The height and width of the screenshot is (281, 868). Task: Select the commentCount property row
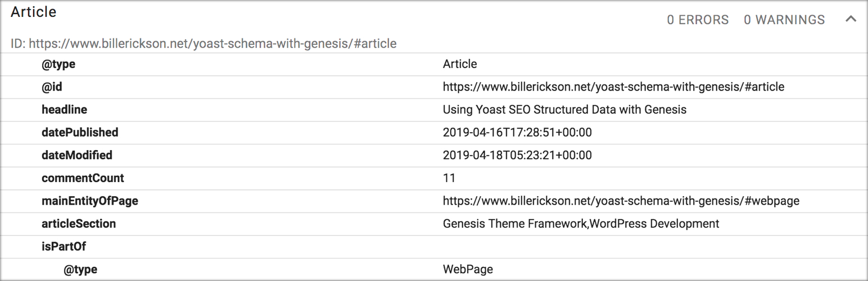[x=434, y=178]
